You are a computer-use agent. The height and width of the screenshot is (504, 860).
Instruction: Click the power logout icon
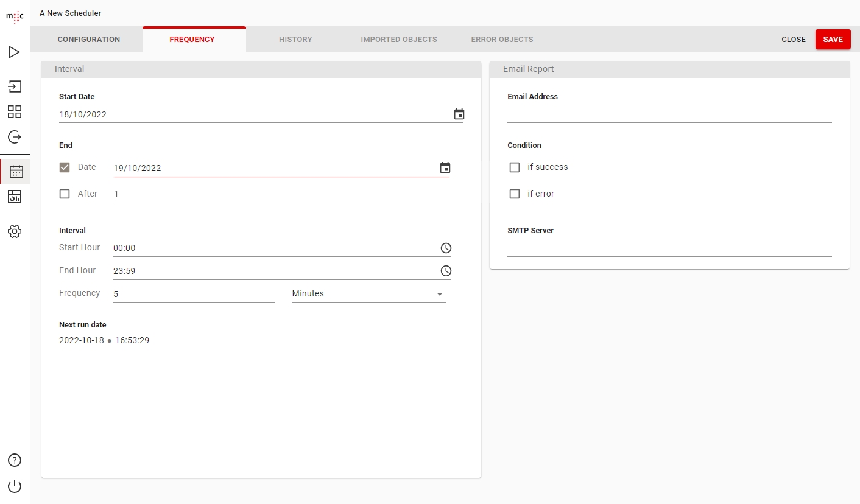pos(15,486)
